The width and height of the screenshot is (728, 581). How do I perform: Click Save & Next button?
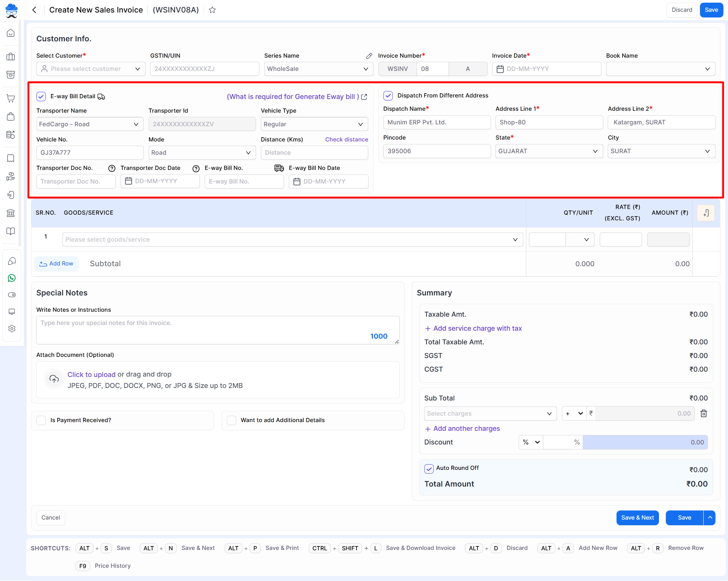637,518
